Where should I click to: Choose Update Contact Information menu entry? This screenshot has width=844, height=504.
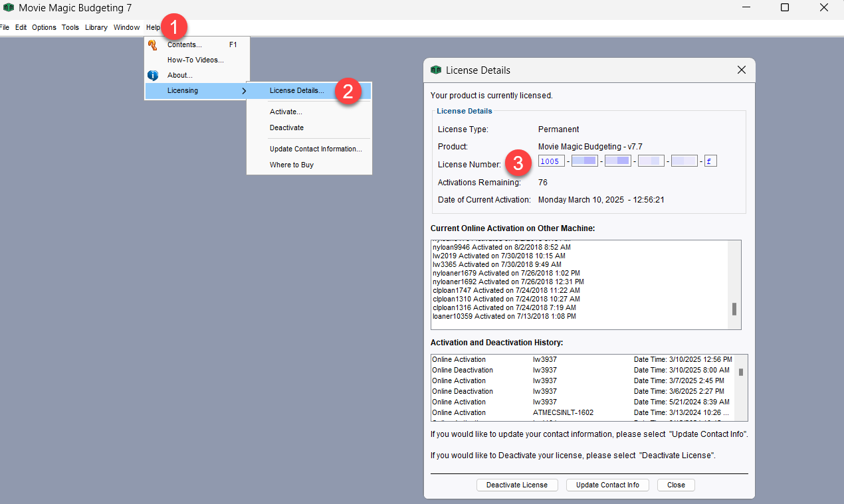pos(309,149)
